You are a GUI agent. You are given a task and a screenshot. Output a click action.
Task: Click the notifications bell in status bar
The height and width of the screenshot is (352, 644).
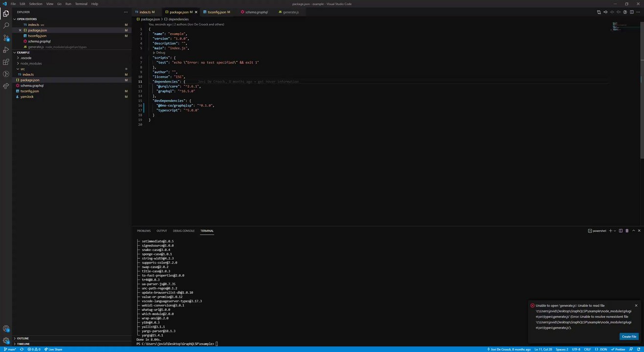(x=638, y=350)
